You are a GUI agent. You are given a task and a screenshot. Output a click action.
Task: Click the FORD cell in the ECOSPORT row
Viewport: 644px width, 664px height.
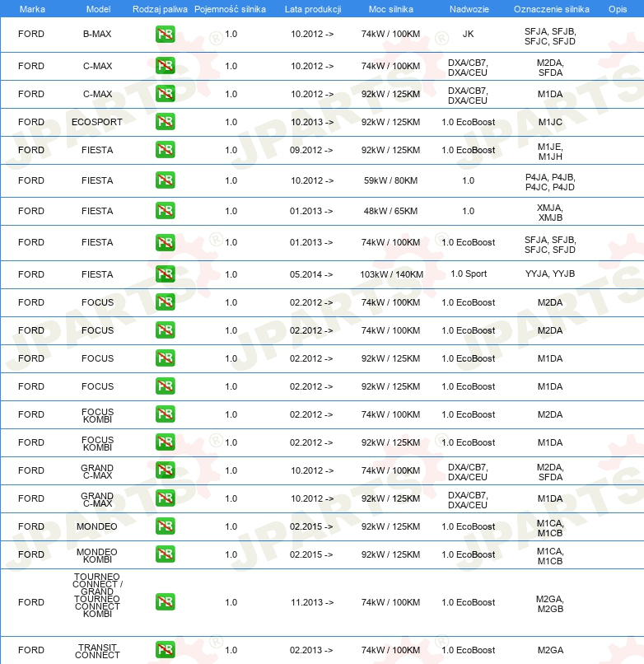[x=31, y=122]
